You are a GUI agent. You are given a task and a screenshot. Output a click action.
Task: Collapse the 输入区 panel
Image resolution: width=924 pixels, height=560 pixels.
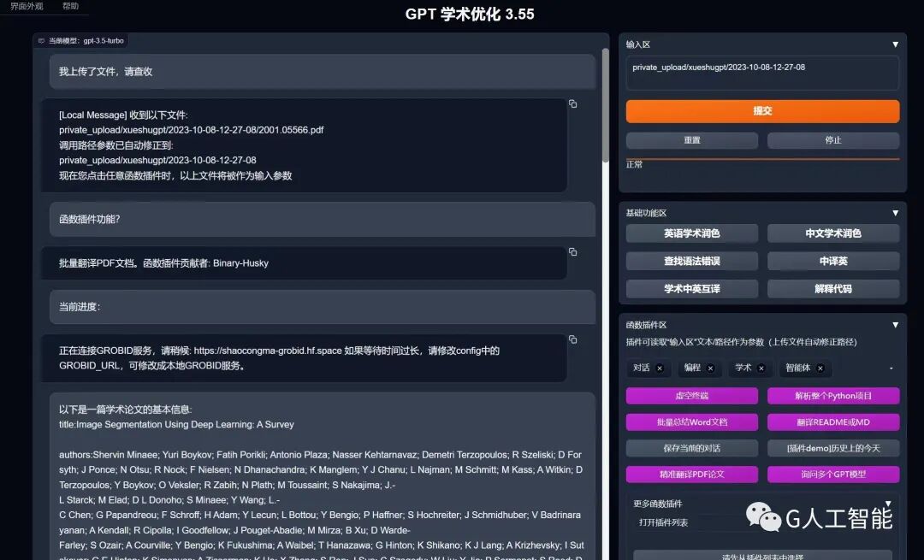tap(895, 44)
